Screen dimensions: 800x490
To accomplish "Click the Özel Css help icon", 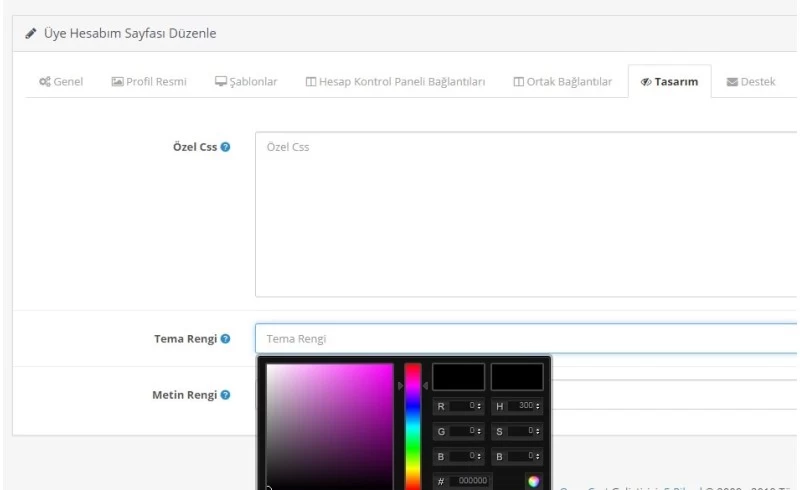I will (x=225, y=147).
